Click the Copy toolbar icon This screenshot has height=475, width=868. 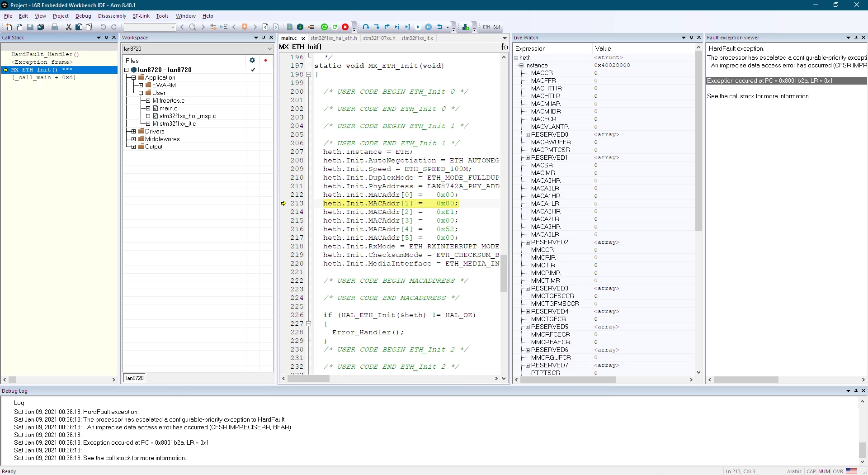pyautogui.click(x=79, y=27)
